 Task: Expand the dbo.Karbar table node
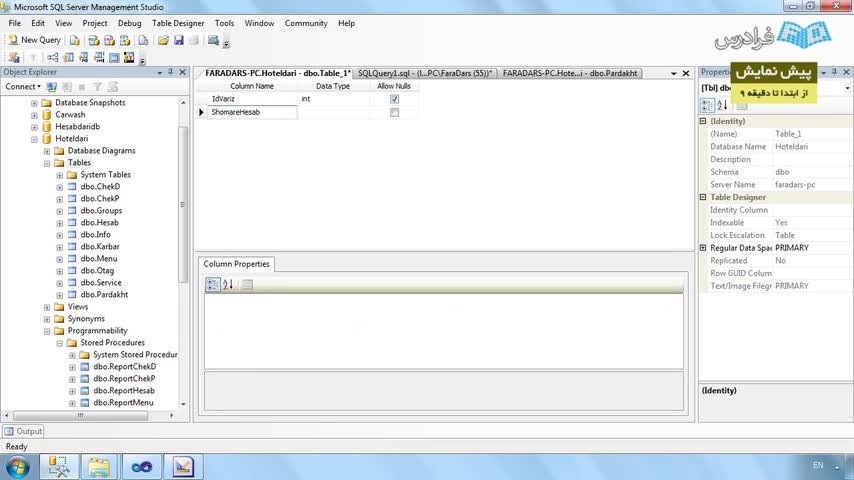59,247
